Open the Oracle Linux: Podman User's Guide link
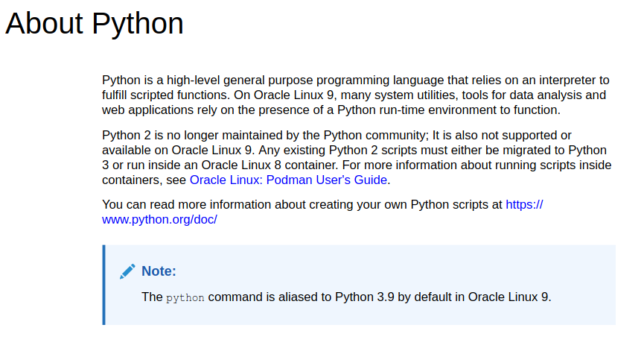This screenshot has width=644, height=351. click(x=288, y=180)
